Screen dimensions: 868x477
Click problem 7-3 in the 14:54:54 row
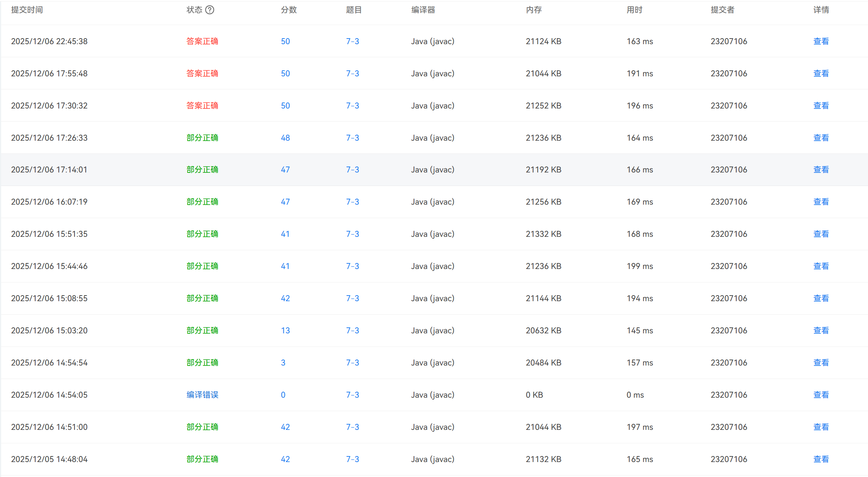coord(352,363)
